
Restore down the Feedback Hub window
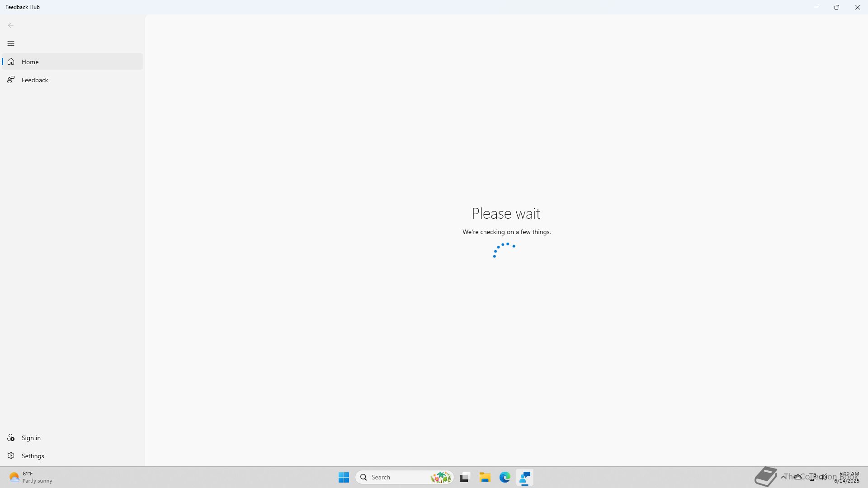(836, 7)
